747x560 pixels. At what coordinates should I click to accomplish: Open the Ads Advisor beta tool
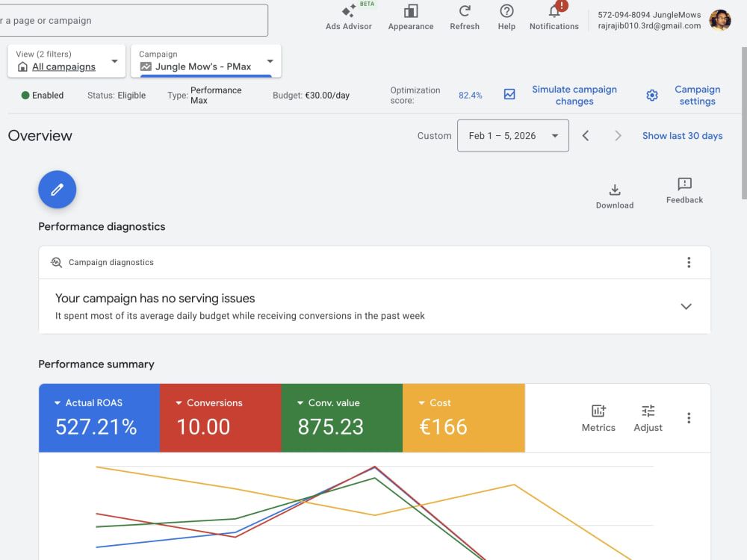pos(349,17)
